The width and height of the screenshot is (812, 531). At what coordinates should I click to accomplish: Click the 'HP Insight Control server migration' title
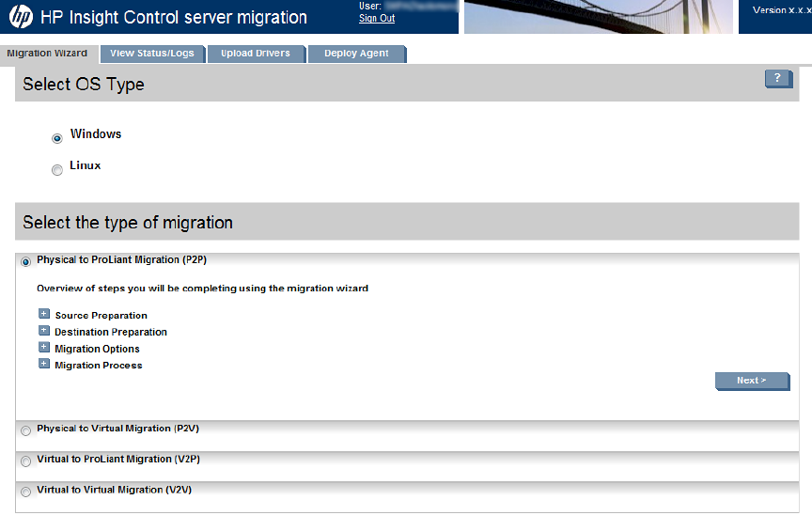click(x=174, y=17)
